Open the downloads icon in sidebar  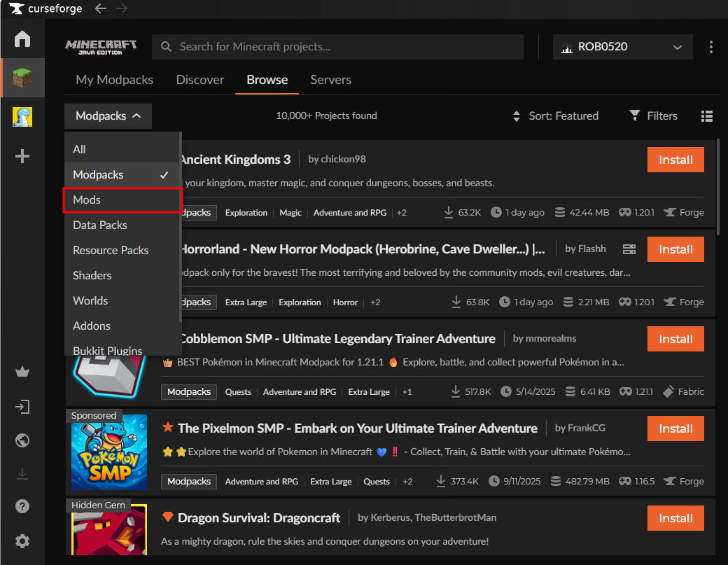[x=22, y=474]
